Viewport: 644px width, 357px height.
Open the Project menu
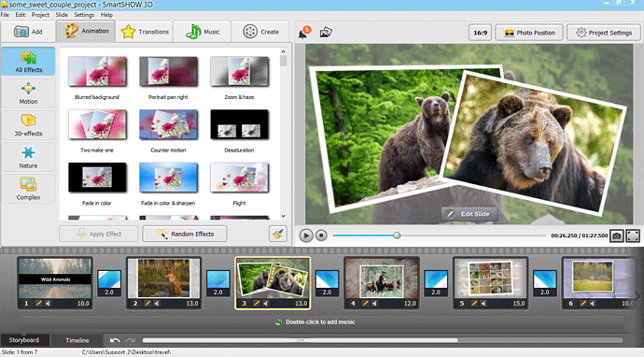(40, 15)
